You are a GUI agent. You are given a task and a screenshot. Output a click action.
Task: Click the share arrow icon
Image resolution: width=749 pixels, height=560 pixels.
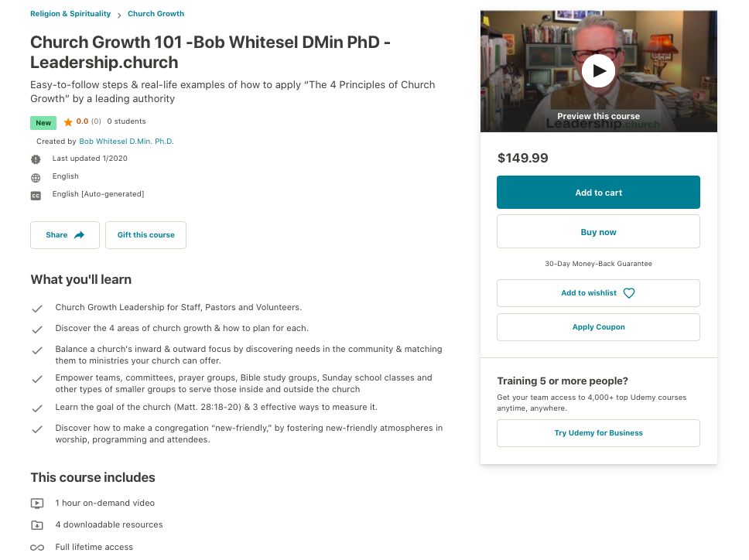point(79,235)
